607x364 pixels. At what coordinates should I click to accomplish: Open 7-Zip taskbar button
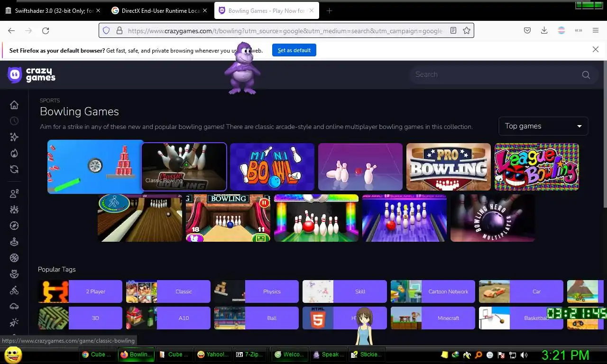click(250, 355)
